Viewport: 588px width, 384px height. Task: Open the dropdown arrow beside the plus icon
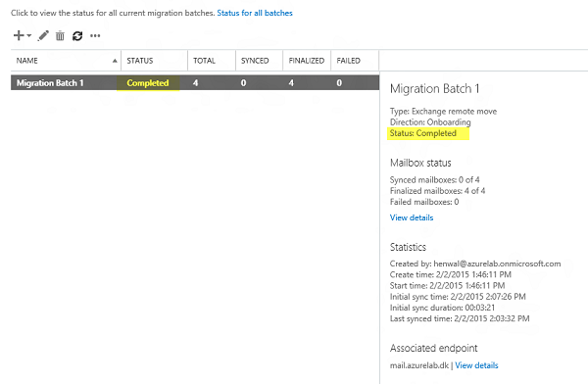[x=28, y=36]
